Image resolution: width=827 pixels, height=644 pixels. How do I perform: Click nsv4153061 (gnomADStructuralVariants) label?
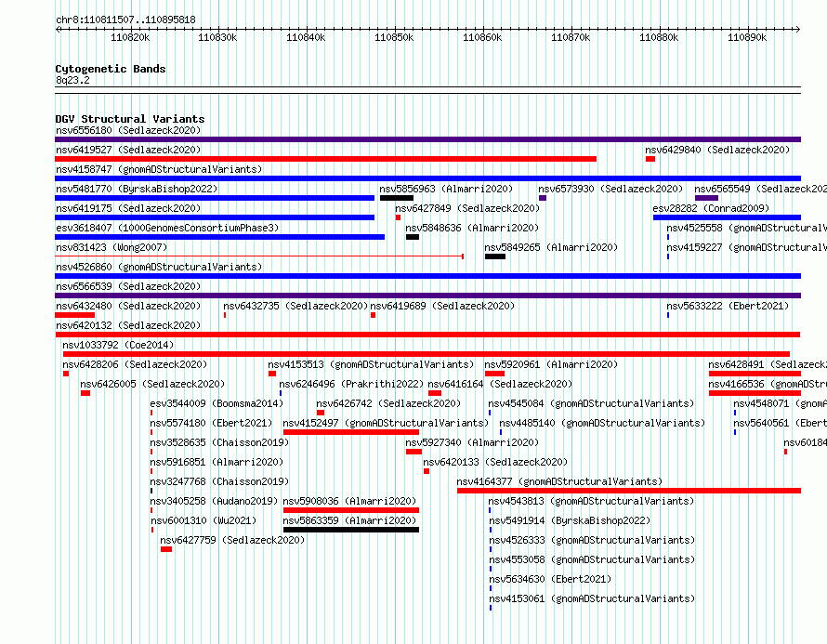coord(592,598)
